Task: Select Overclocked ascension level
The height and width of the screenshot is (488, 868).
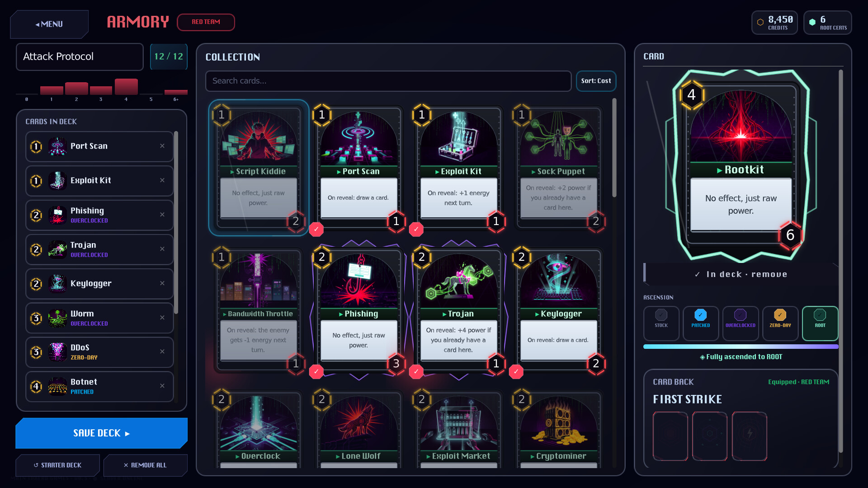Action: 740,324
